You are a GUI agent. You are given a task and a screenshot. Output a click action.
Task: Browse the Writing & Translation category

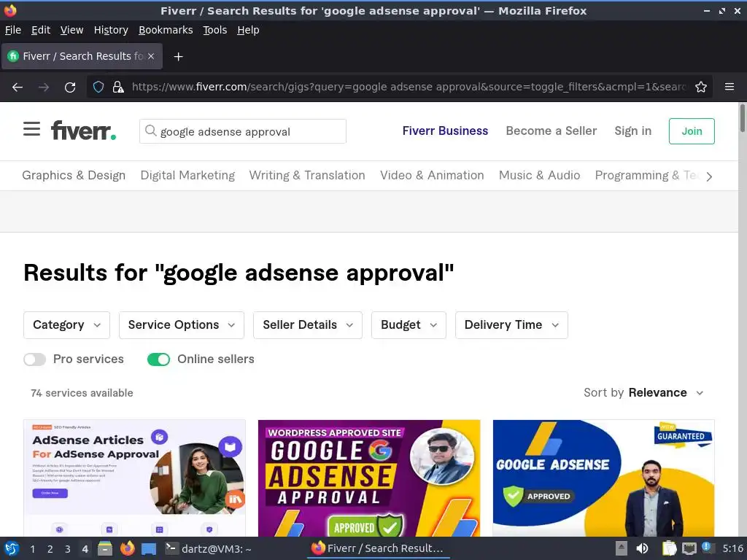click(x=307, y=175)
